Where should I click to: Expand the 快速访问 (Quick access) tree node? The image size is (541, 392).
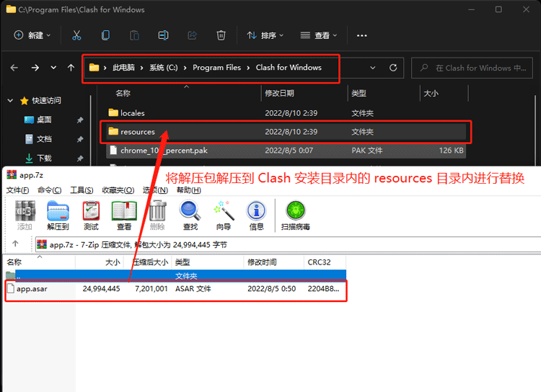click(x=10, y=101)
